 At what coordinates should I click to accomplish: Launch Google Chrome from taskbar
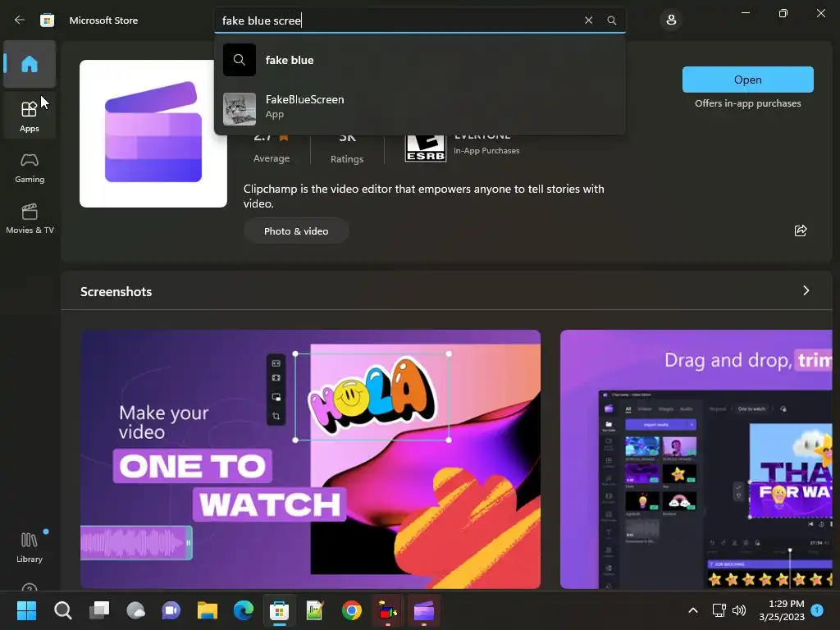351,610
